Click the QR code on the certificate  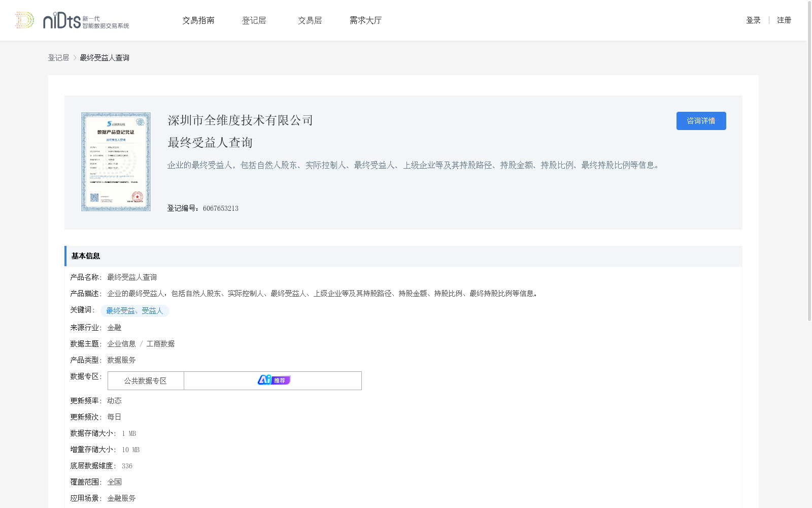pyautogui.click(x=94, y=199)
